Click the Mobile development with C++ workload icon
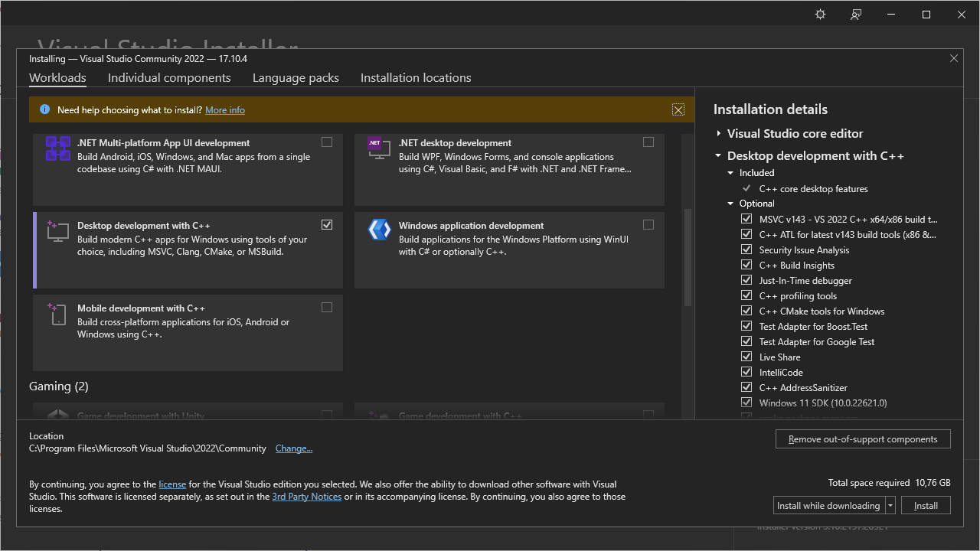Image resolution: width=980 pixels, height=551 pixels. click(x=58, y=314)
